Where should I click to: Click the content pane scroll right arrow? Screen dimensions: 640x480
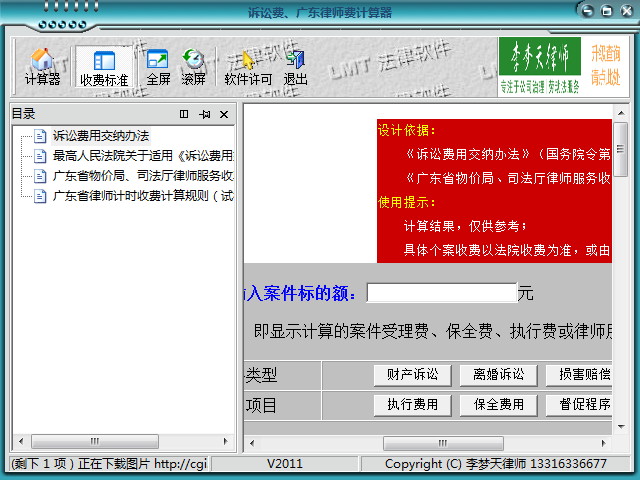pos(604,443)
